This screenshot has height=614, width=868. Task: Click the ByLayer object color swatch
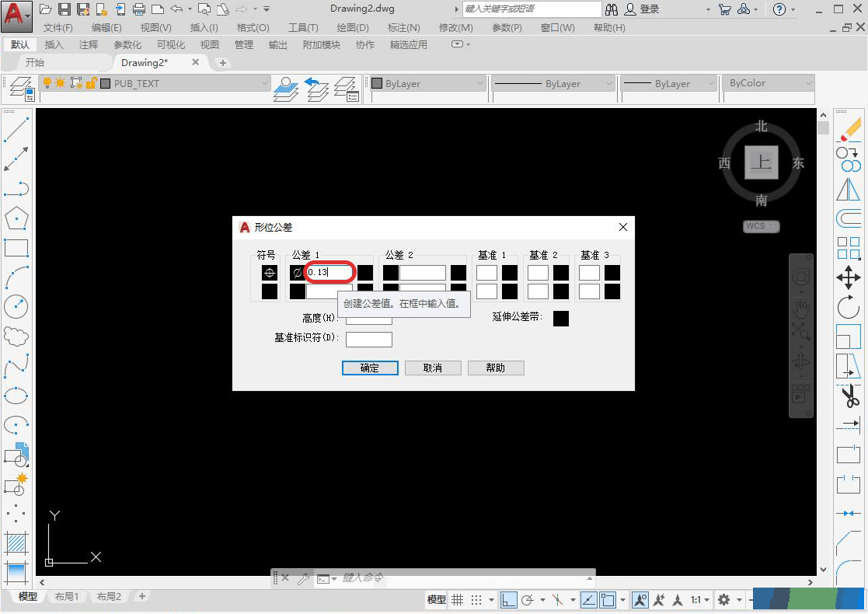click(x=377, y=84)
